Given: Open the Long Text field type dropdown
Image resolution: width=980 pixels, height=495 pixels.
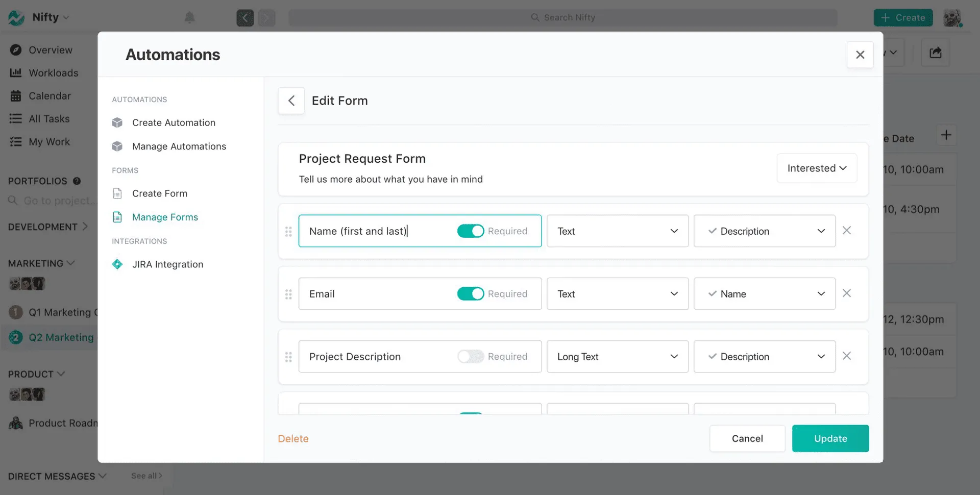Looking at the screenshot, I should [x=617, y=356].
